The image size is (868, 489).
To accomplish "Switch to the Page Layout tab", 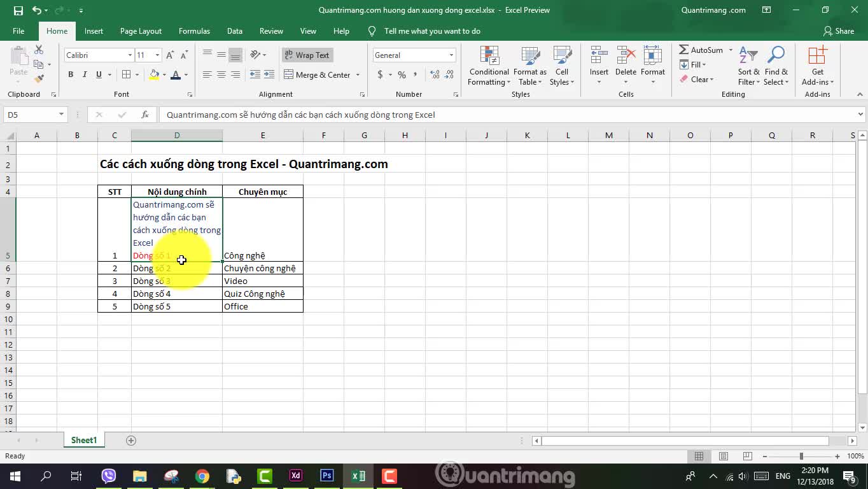I will tap(141, 31).
